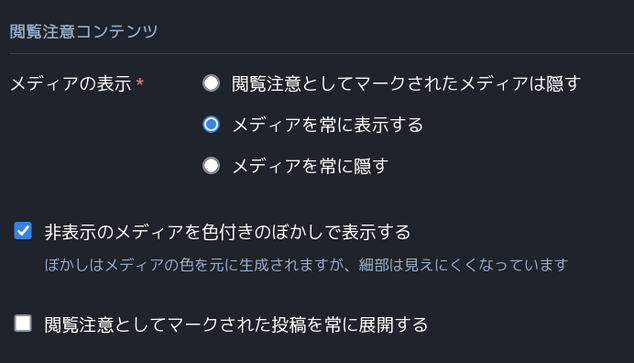634x363 pixels.
Task: Click the white checkmark in the blur checkbox
Action: 23,231
